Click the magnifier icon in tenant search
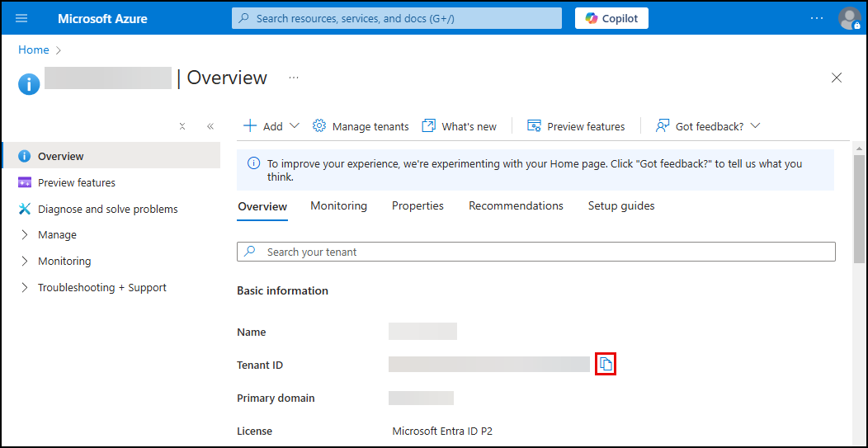 pyautogui.click(x=250, y=252)
